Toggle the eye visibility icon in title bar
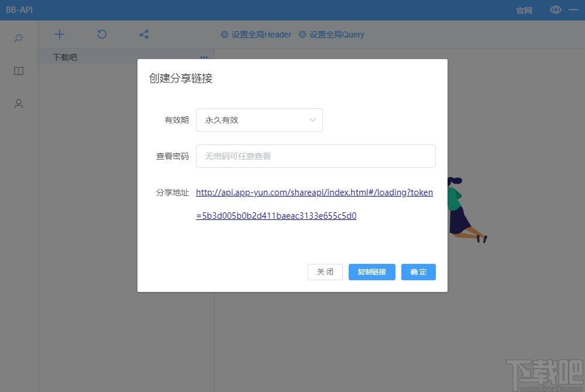This screenshot has height=392, width=585. coord(555,9)
